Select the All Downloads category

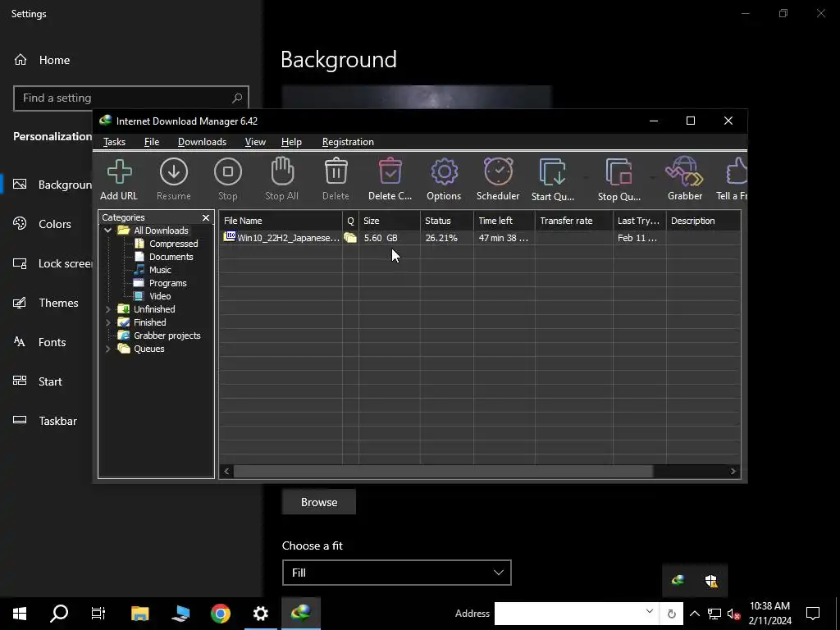coord(161,231)
